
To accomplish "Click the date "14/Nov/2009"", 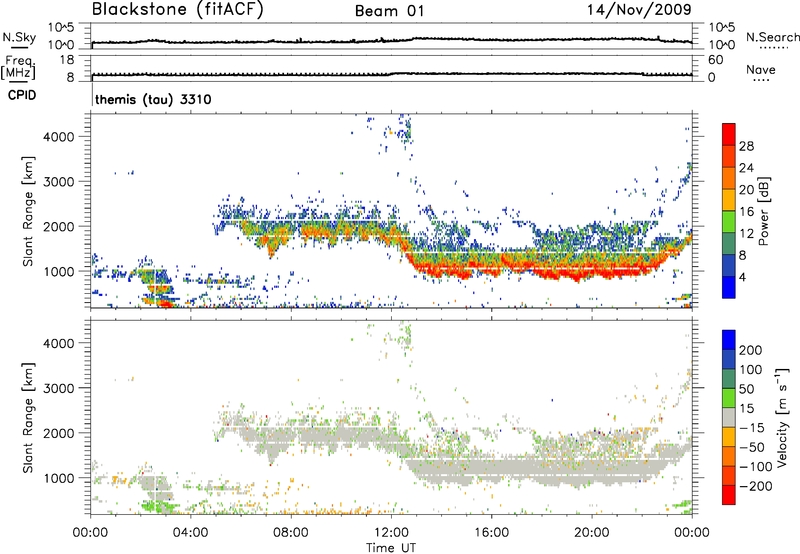I will pyautogui.click(x=639, y=9).
